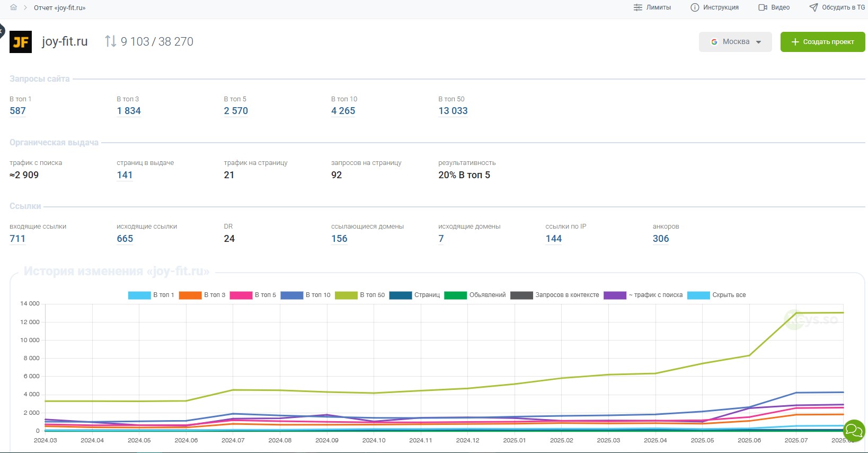
Task: Click the В топ 3 orange legend swatch
Action: pos(190,295)
